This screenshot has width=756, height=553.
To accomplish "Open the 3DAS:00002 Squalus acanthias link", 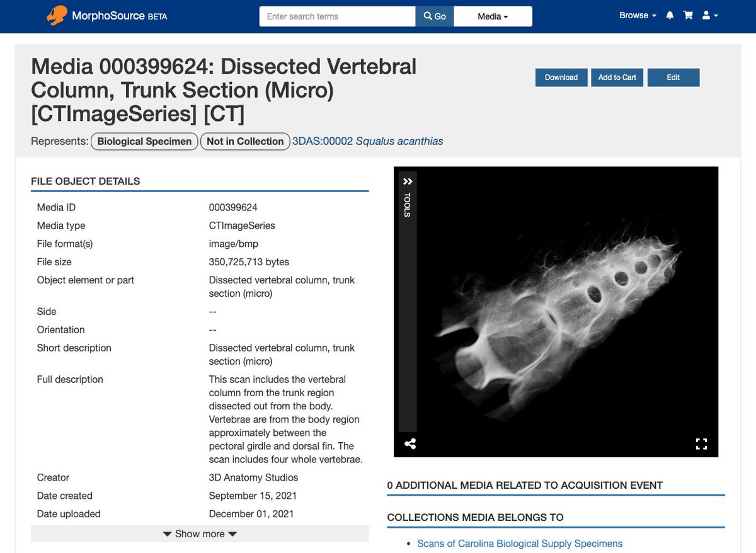I will point(368,141).
